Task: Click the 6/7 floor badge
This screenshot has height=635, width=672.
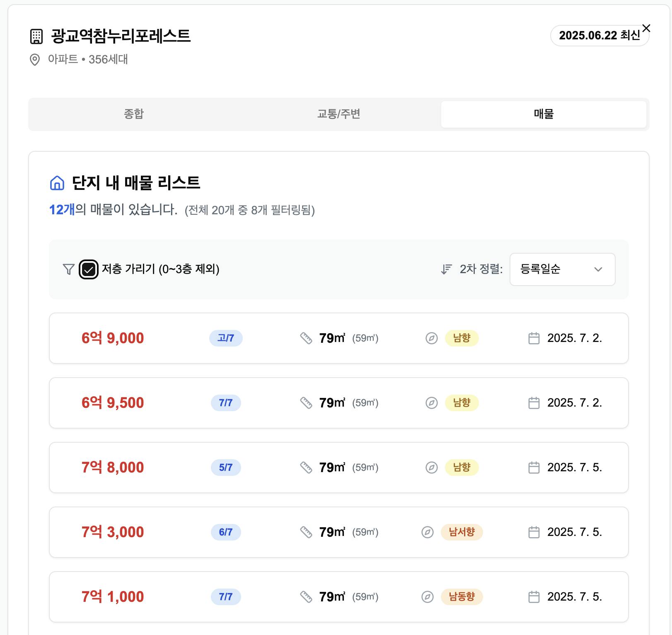Action: [226, 532]
